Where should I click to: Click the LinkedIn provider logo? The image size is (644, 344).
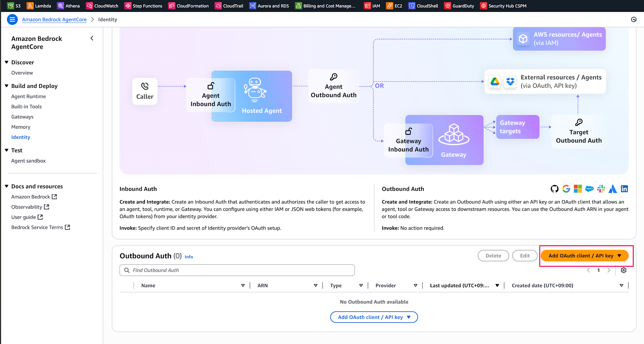(624, 189)
